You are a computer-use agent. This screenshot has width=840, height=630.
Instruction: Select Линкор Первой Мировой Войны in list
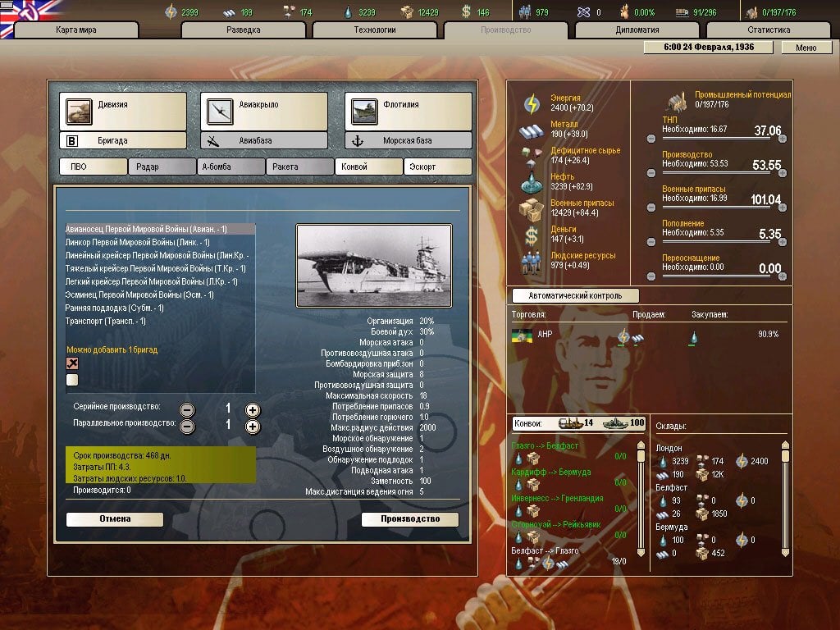(138, 242)
